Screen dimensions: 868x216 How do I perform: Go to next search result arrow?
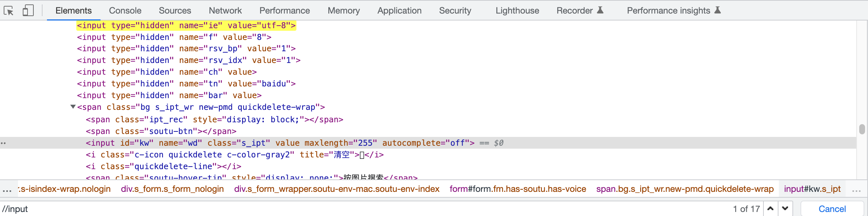(x=785, y=209)
